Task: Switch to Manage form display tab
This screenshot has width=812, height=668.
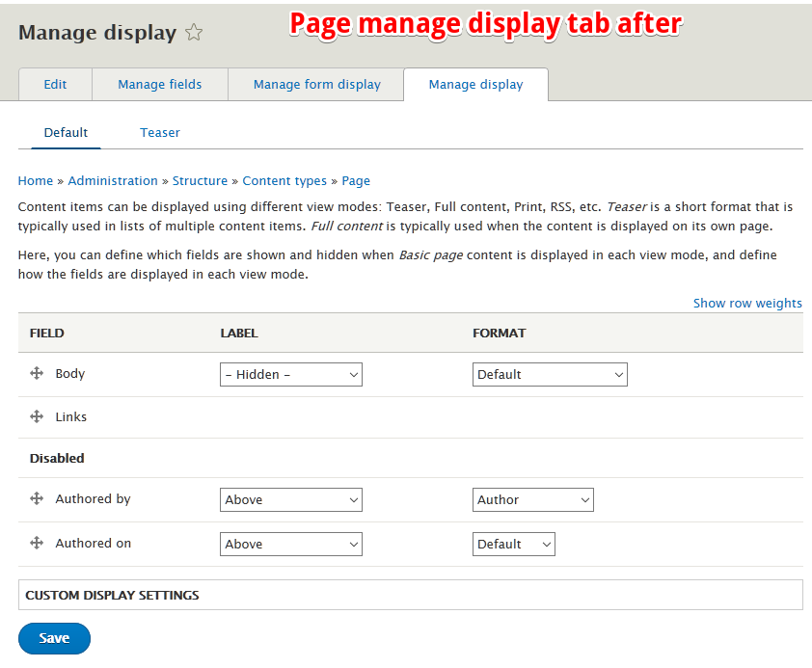Action: (x=315, y=85)
